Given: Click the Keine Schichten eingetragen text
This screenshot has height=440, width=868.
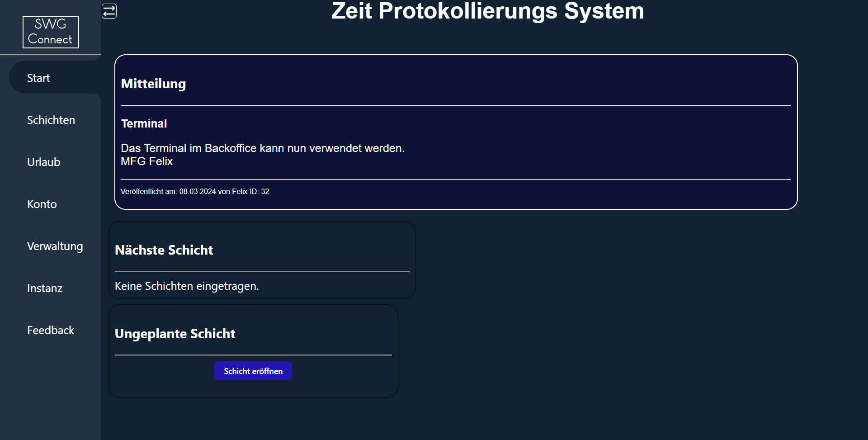Looking at the screenshot, I should [x=187, y=286].
